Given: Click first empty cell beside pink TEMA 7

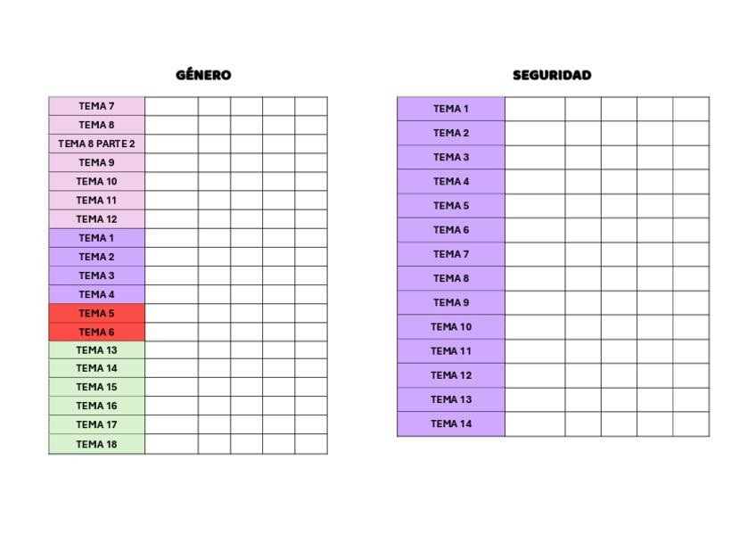Looking at the screenshot, I should [x=171, y=106].
